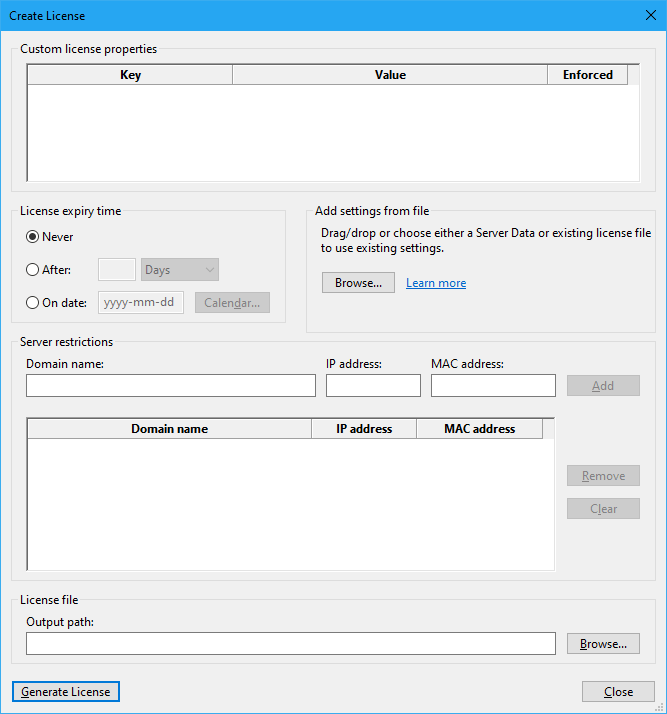The image size is (667, 714).
Task: Click the Domain name input field
Action: (x=171, y=386)
